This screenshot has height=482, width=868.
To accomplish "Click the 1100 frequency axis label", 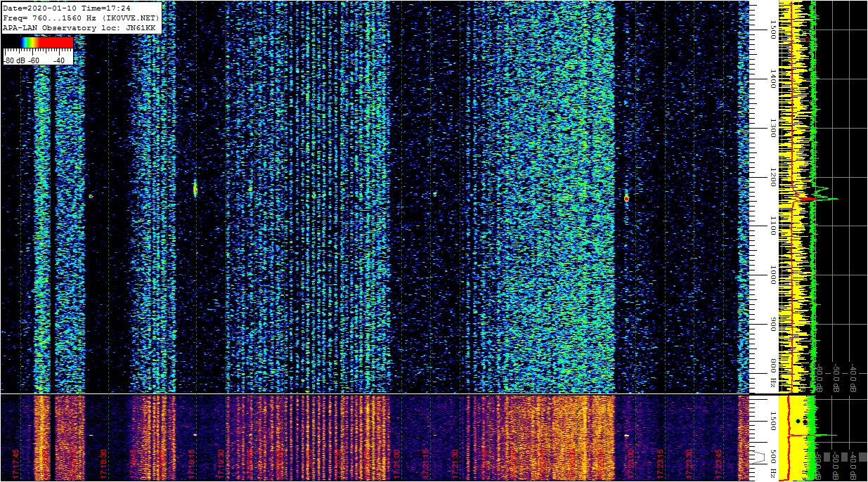I will (772, 226).
